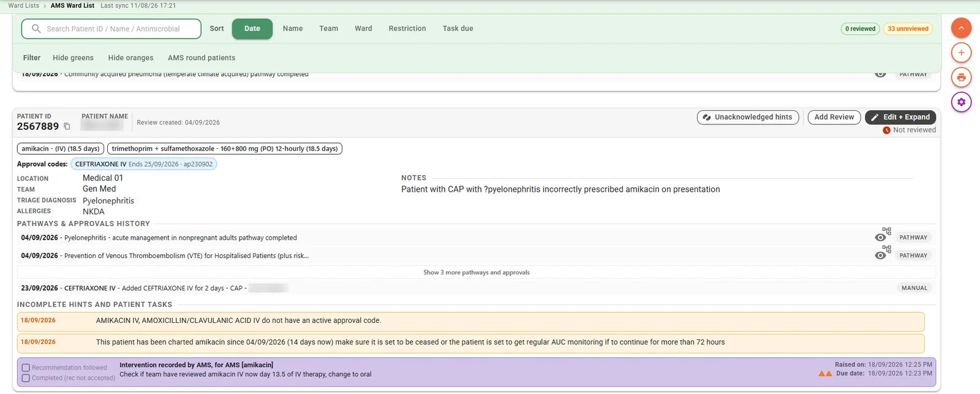Click hint about amikacin charted 14 days
Viewport: 980px width, 394px height.
tap(470, 343)
